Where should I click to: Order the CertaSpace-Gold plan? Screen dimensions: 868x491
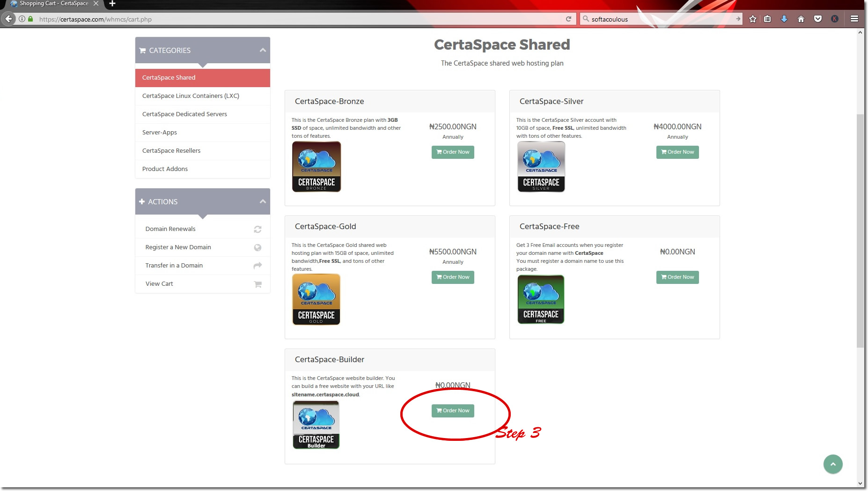coord(453,277)
